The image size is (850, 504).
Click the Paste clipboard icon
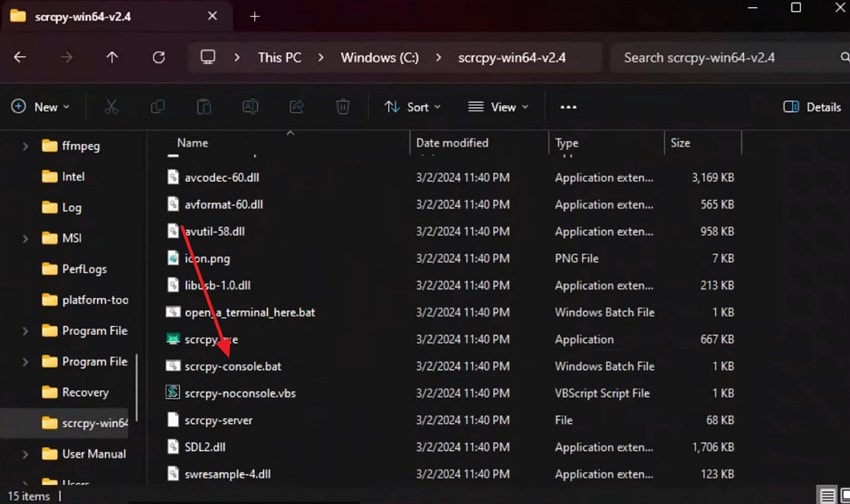coord(204,107)
